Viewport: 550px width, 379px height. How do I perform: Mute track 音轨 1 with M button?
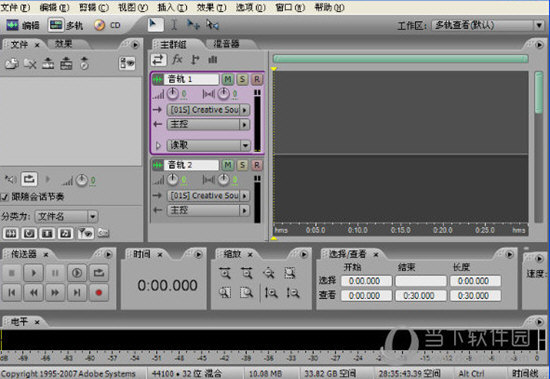tap(228, 79)
